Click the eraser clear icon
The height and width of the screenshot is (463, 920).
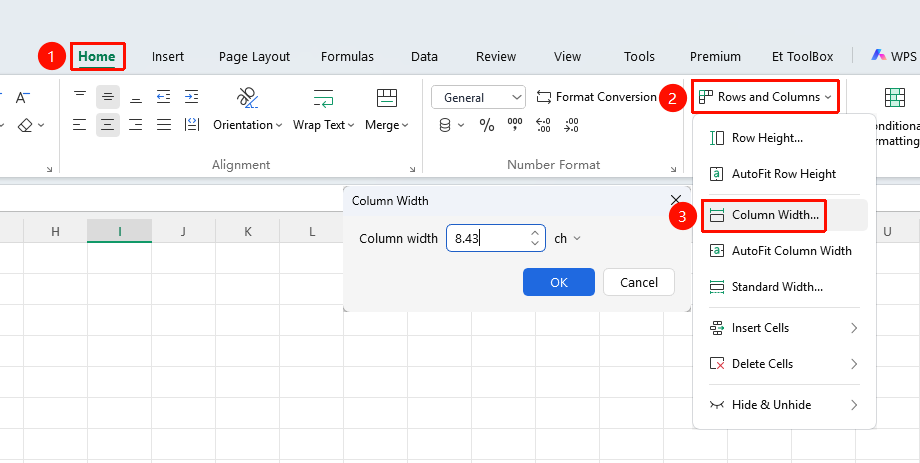[x=25, y=125]
